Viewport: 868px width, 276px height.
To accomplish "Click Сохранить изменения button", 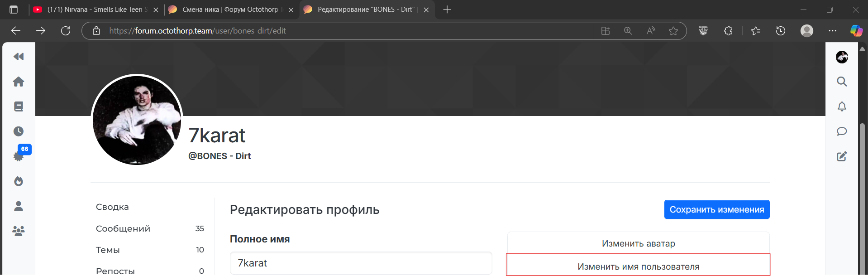I will (x=717, y=209).
